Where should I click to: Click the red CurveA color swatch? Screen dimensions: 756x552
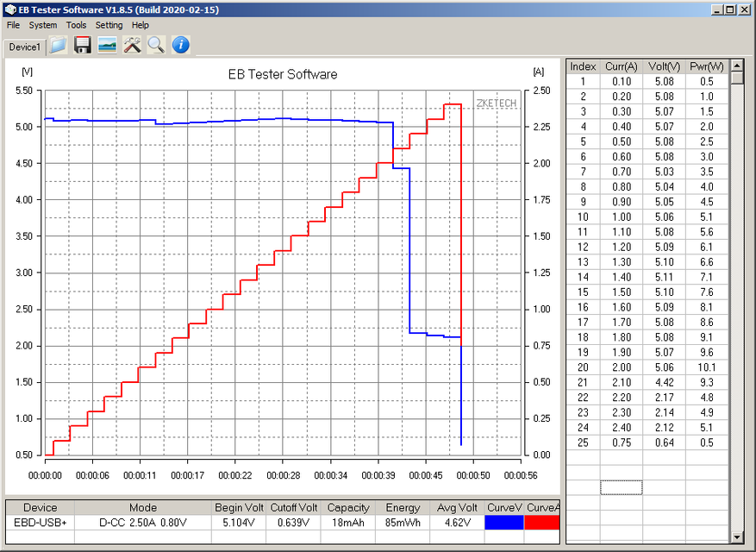[542, 522]
